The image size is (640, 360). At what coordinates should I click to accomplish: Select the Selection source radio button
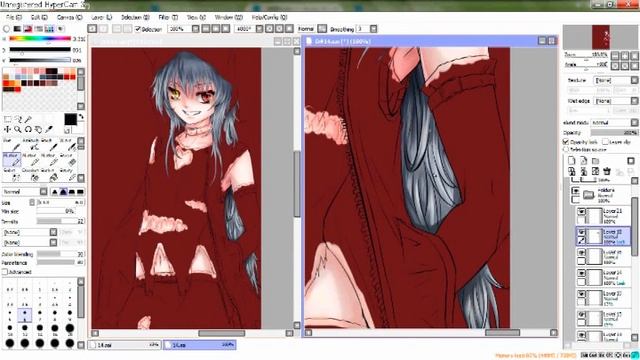tap(566, 149)
